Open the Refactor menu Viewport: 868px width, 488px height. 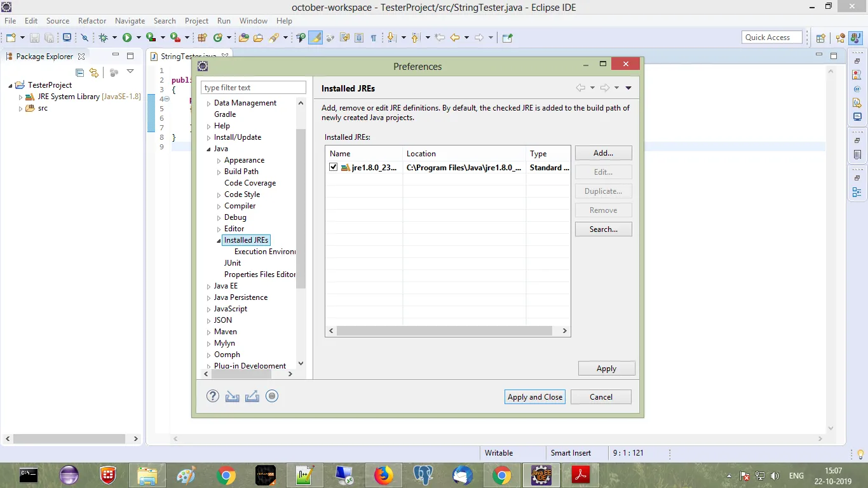coord(92,21)
